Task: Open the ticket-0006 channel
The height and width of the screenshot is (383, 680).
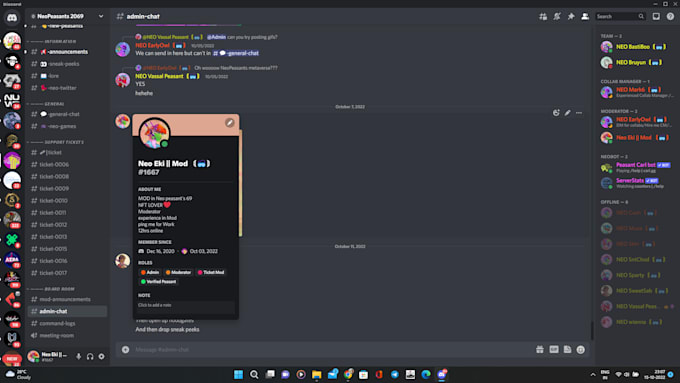Action: pyautogui.click(x=67, y=164)
